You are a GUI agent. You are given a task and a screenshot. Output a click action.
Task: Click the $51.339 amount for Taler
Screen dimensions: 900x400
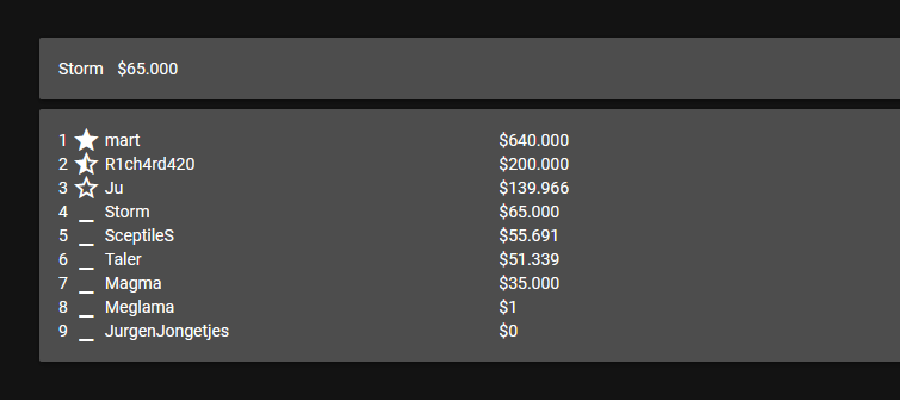(x=529, y=259)
